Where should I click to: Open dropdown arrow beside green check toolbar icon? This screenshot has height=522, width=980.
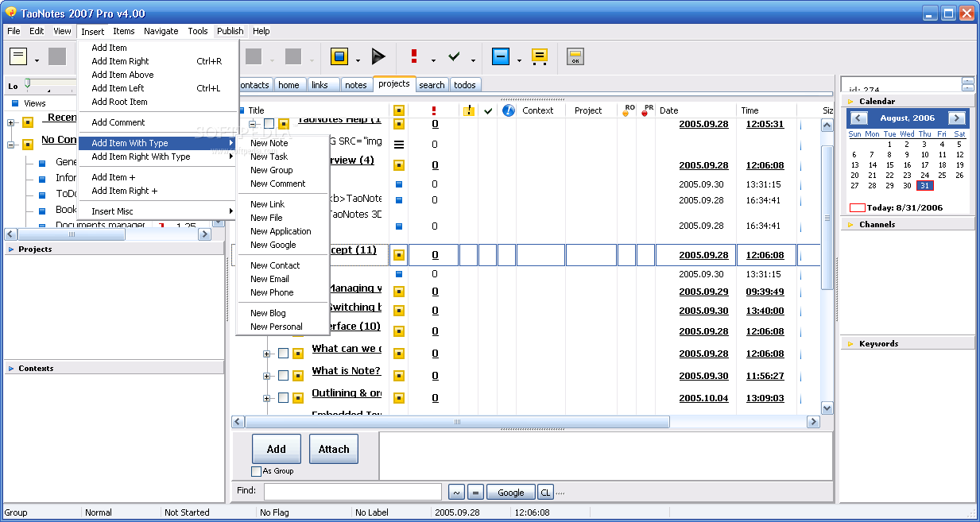(473, 60)
